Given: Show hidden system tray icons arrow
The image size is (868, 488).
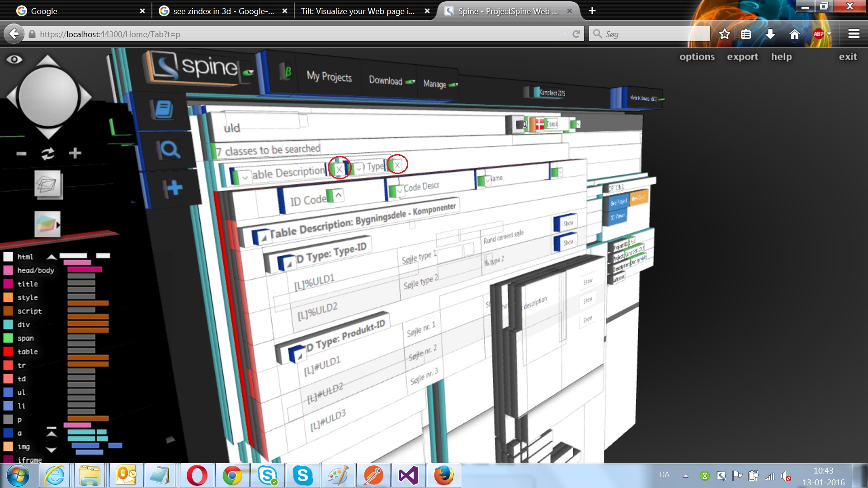Looking at the screenshot, I should tap(685, 475).
